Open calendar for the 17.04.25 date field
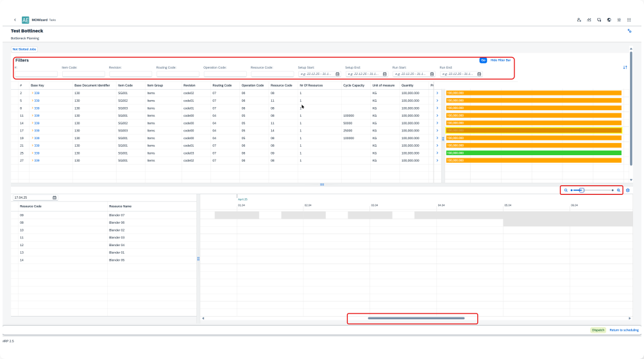644x359 pixels. coord(55,197)
